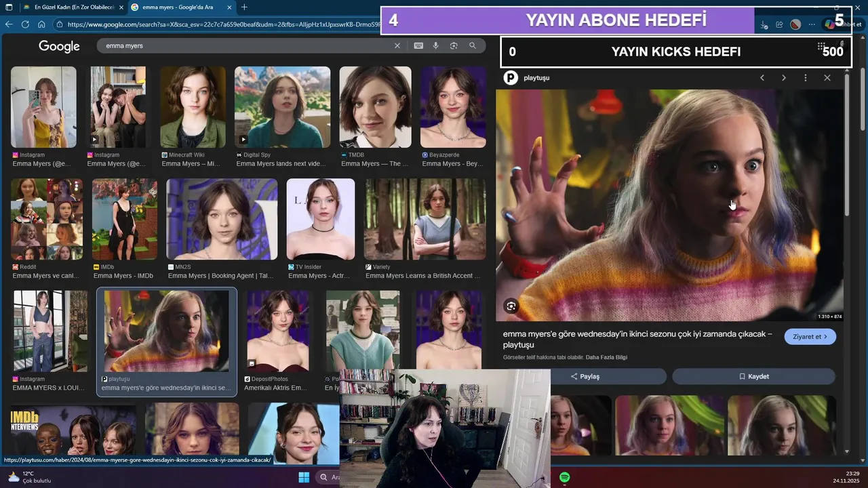Open the on-screen keyboard input tool
Image resolution: width=868 pixels, height=488 pixels.
[x=418, y=45]
